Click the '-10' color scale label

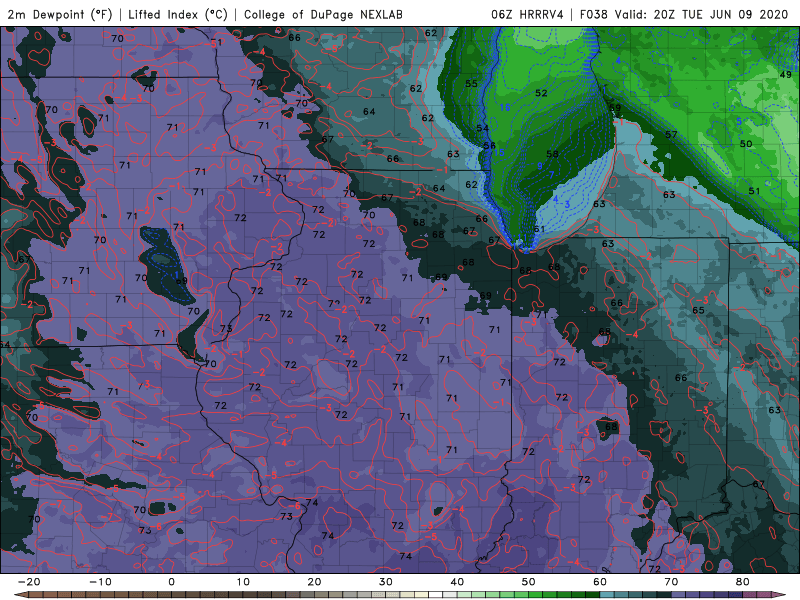[100, 582]
